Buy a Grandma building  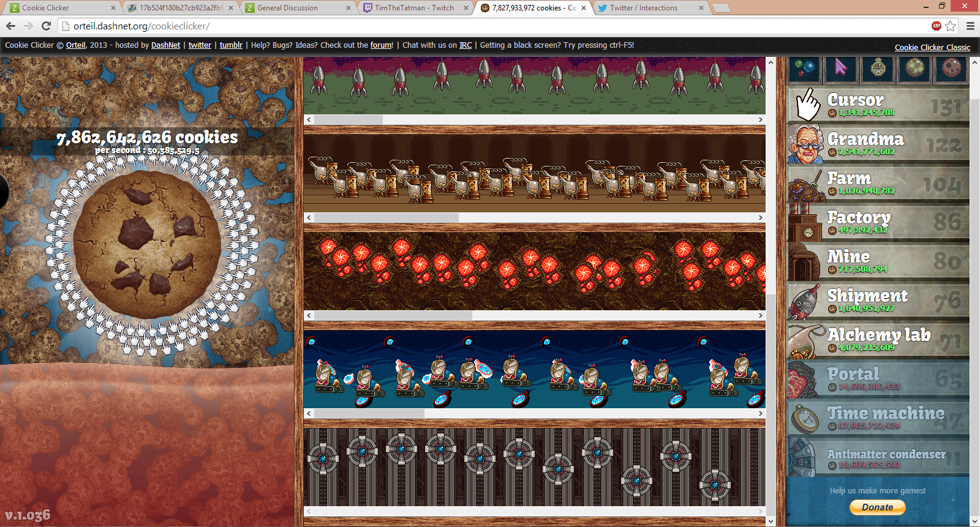[878, 144]
